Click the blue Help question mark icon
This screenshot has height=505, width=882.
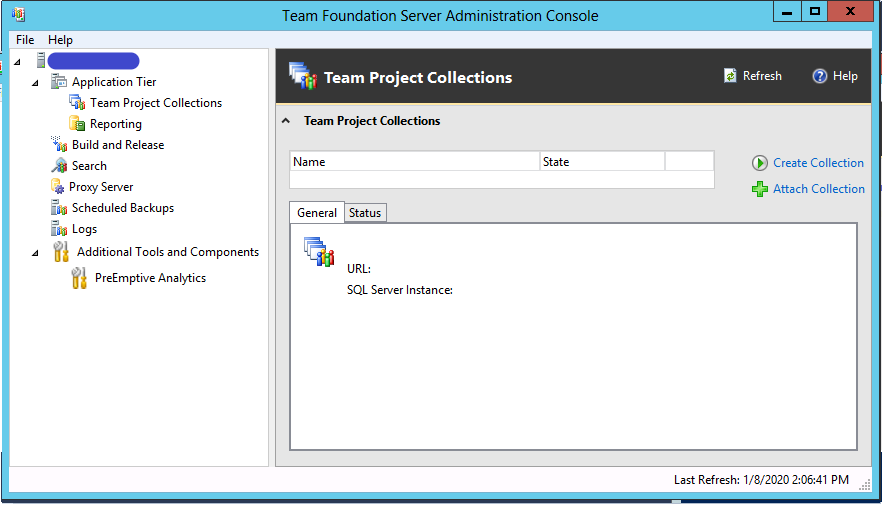pyautogui.click(x=820, y=76)
